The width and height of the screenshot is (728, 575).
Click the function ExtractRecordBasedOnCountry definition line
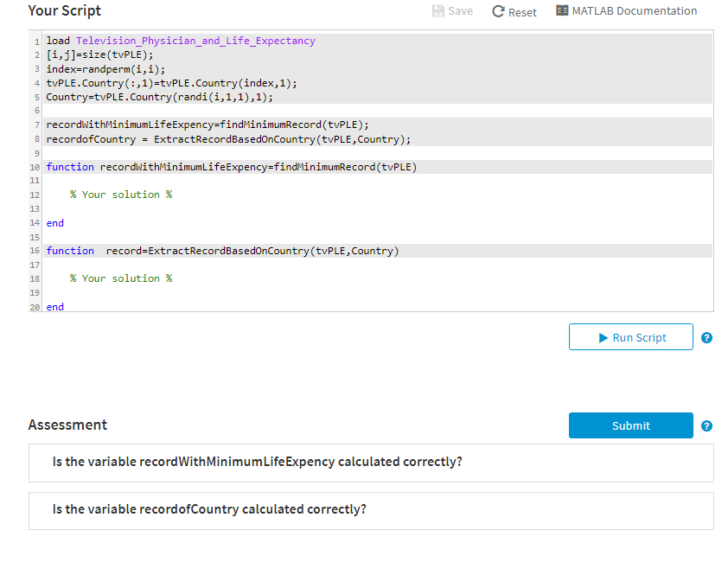click(222, 251)
